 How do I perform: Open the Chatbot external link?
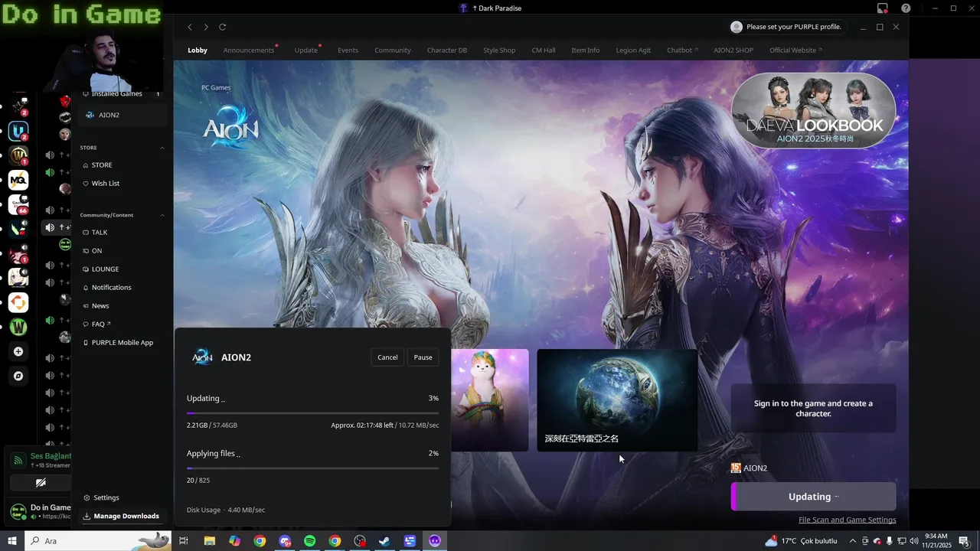[x=682, y=51]
